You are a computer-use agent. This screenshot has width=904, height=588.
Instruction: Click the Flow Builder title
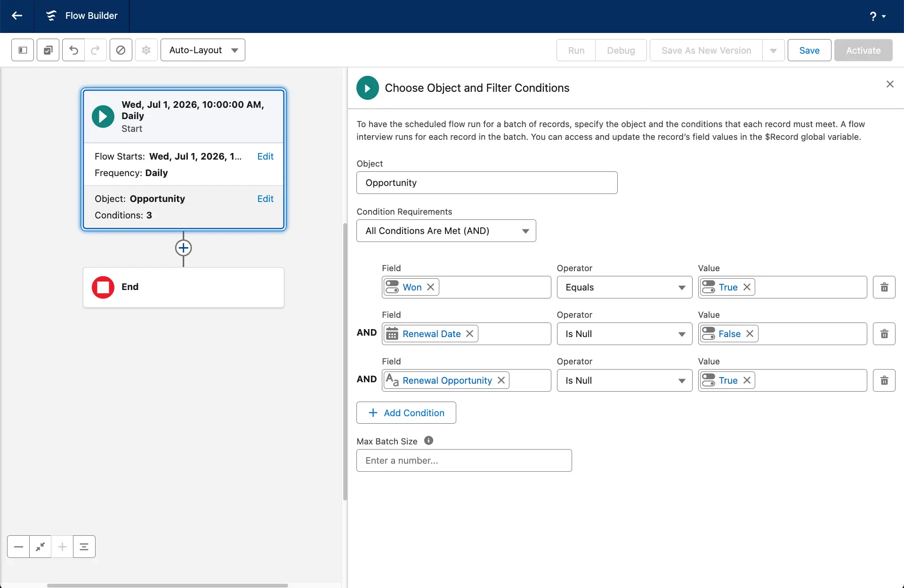(x=91, y=16)
